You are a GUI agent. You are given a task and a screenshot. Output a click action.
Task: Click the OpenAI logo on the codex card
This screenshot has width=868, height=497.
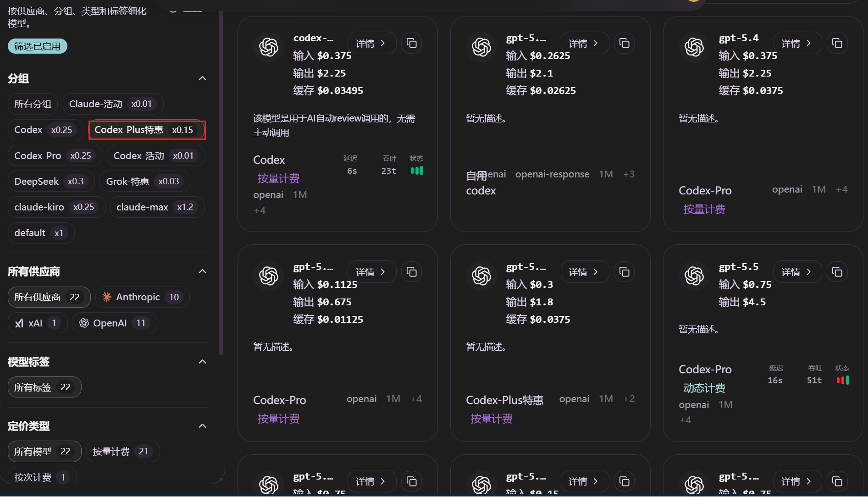point(269,47)
